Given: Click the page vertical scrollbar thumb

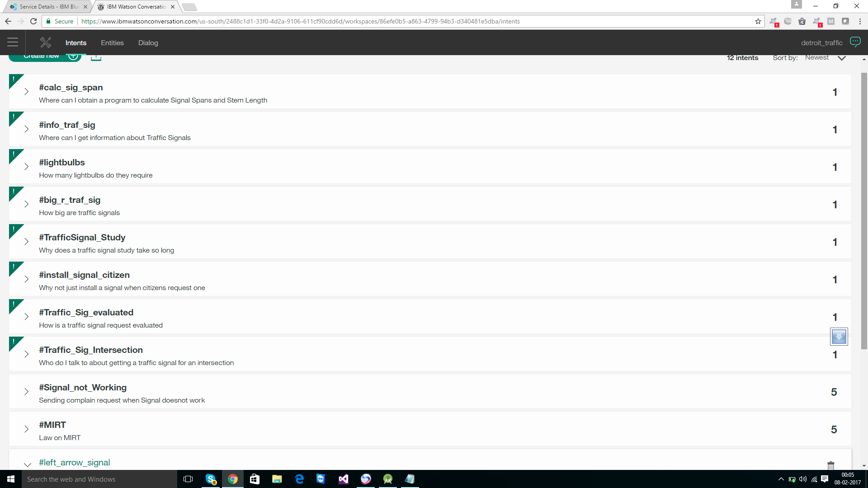Looking at the screenshot, I should click(x=864, y=210).
